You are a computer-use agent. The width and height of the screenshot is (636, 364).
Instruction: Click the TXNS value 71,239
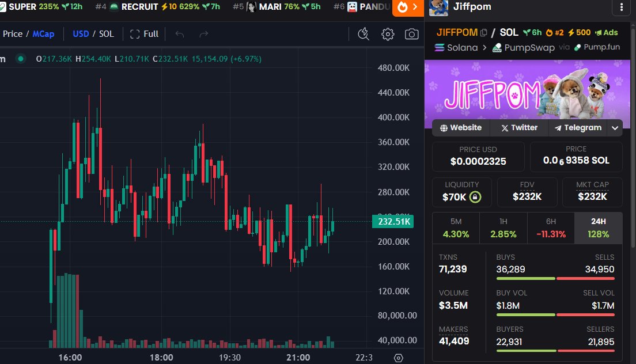click(453, 269)
